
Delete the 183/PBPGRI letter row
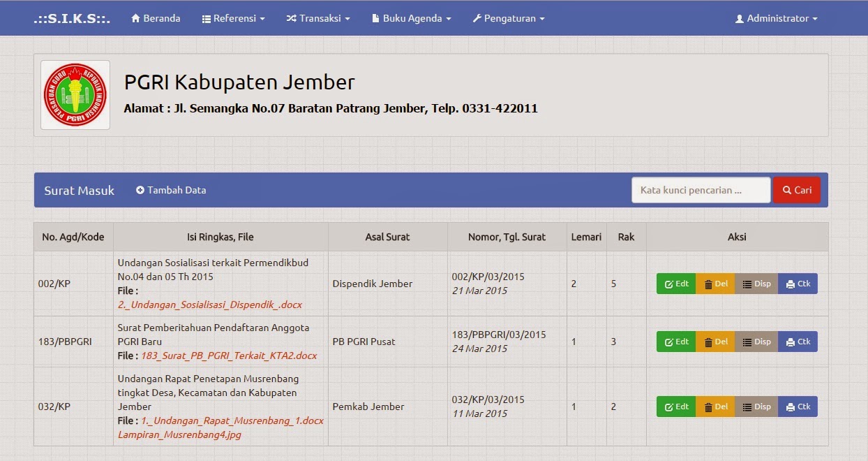[715, 342]
